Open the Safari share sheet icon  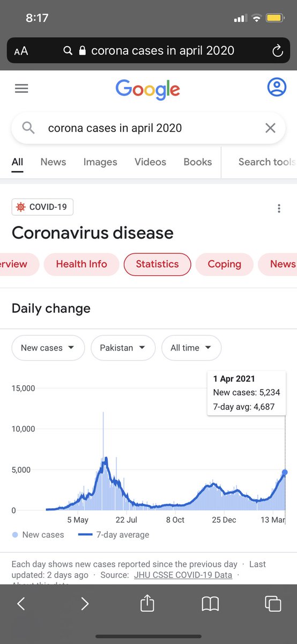(147, 604)
